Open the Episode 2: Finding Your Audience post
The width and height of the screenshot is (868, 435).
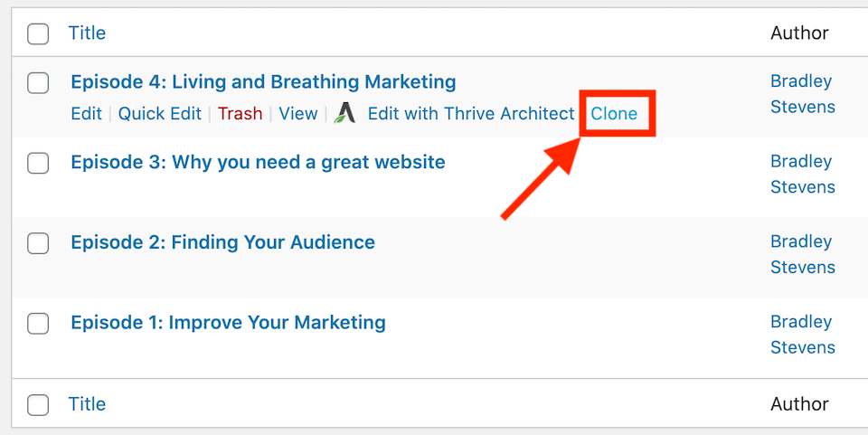pos(223,242)
